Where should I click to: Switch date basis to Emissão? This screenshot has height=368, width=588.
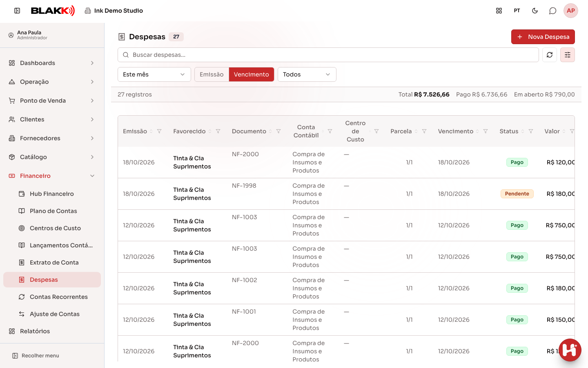click(212, 74)
